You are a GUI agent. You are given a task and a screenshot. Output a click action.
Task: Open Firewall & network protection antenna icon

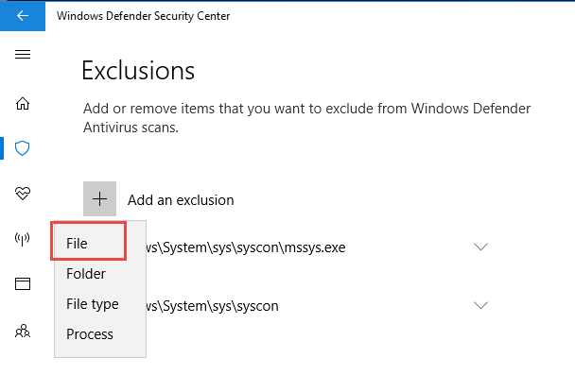(x=22, y=239)
